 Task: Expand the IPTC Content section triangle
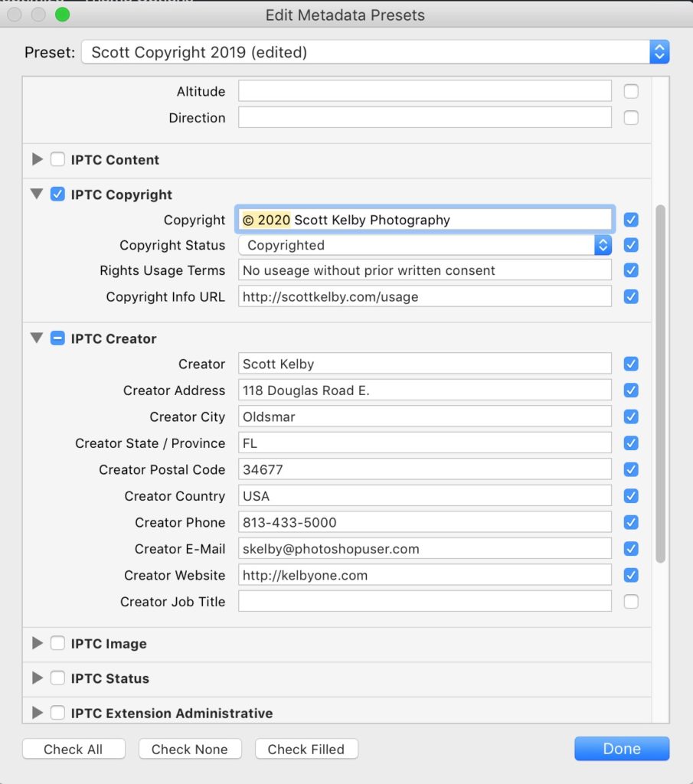pos(37,159)
